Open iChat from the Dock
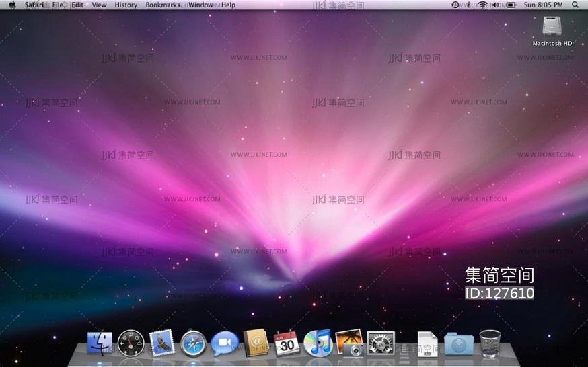The image size is (588, 367). pos(224,343)
